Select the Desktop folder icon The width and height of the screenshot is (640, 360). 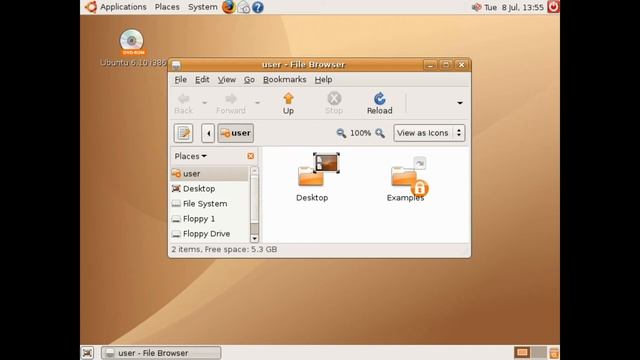coord(312,177)
